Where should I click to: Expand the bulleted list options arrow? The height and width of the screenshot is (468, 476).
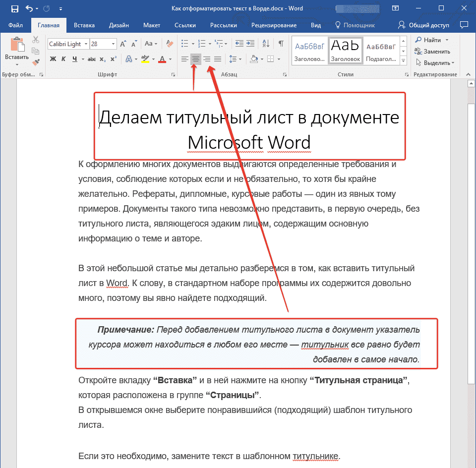coord(192,44)
